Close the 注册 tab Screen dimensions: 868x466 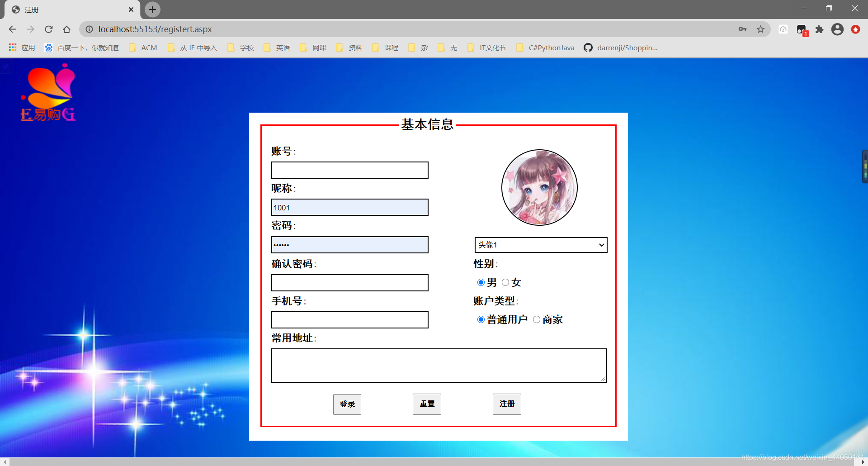pos(131,10)
